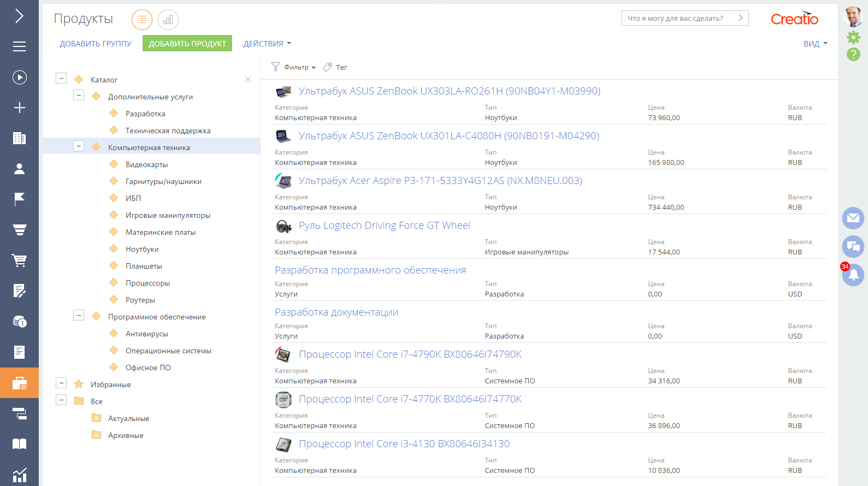Click the Тег tag icon
This screenshot has width=868, height=486.
pyautogui.click(x=327, y=67)
